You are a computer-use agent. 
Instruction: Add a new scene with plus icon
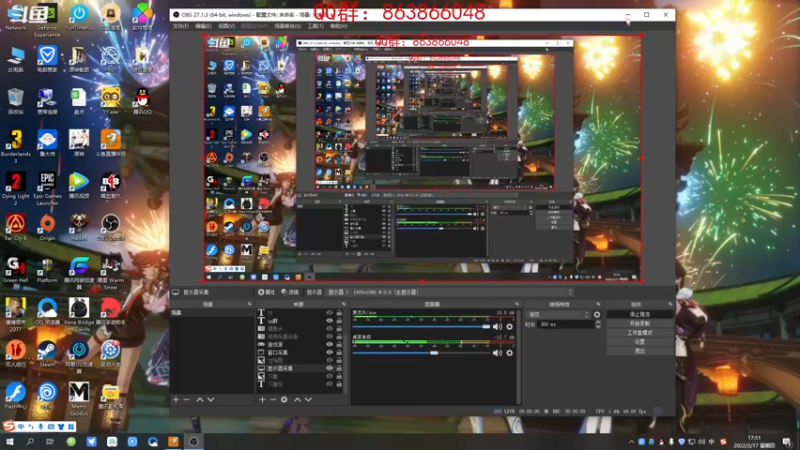point(176,399)
